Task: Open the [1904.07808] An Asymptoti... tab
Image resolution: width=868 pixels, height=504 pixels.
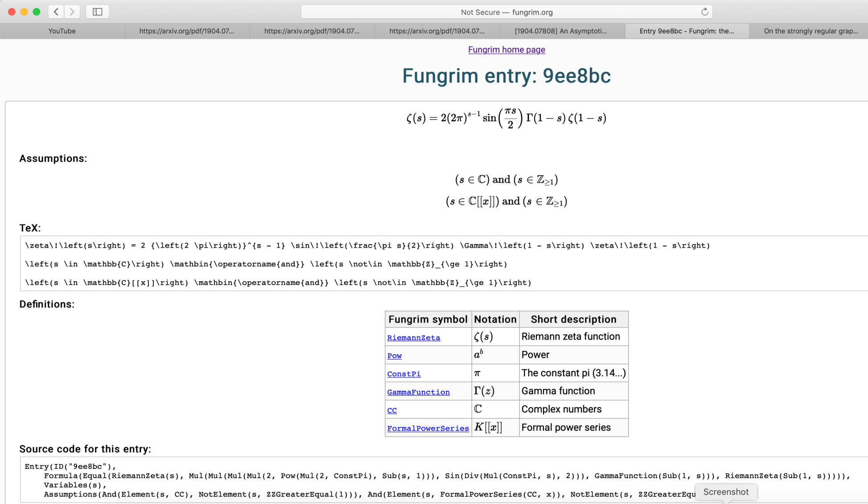Action: [562, 31]
